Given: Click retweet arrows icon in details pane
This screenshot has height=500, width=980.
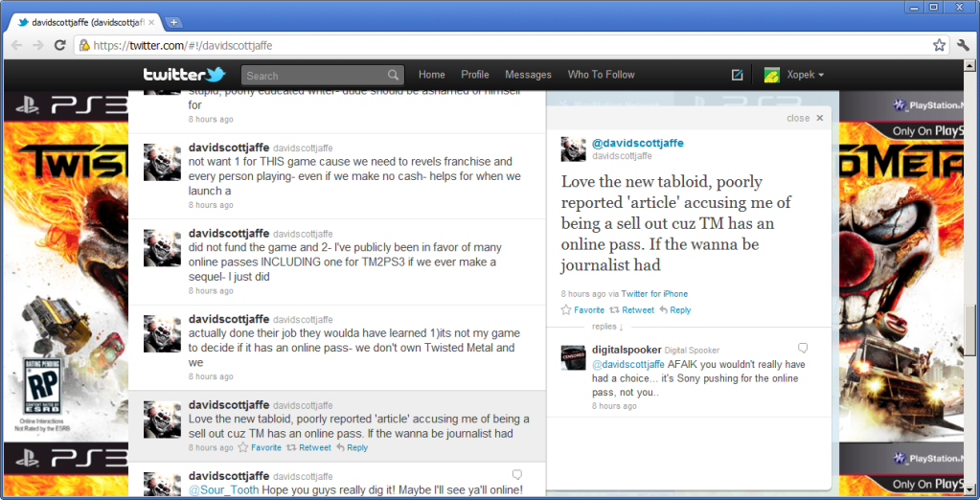Looking at the screenshot, I should click(614, 310).
